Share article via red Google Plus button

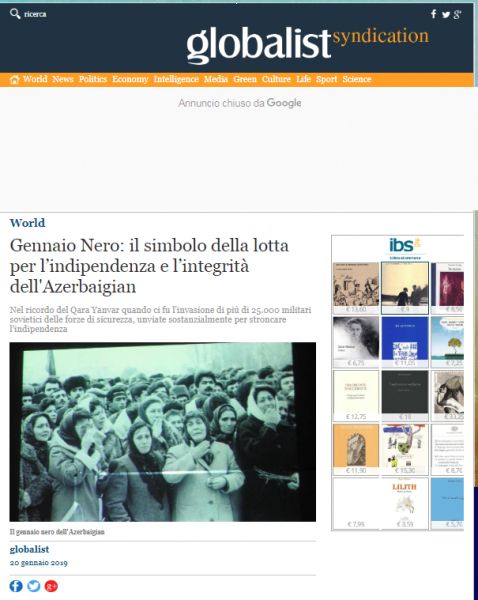tap(51, 586)
